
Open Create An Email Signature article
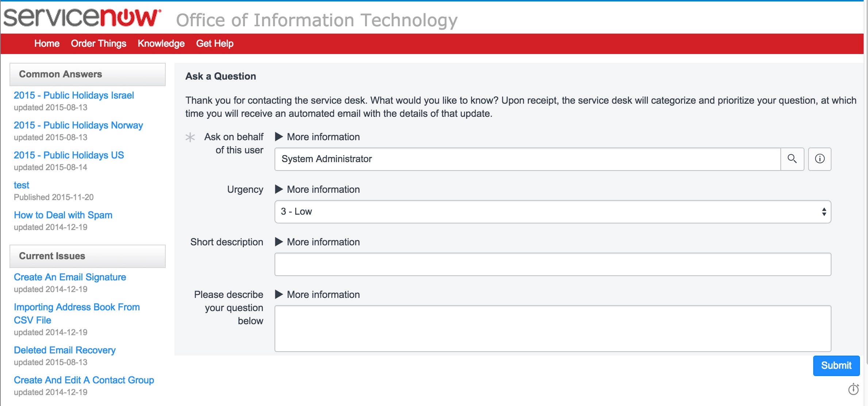pos(70,277)
